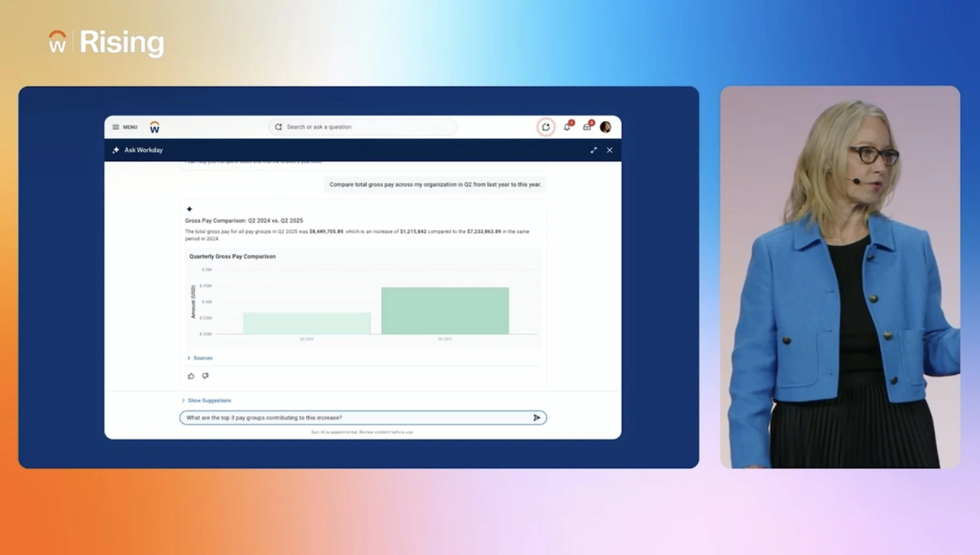Open the MENU hamburger button
The height and width of the screenshot is (555, 980).
125,127
